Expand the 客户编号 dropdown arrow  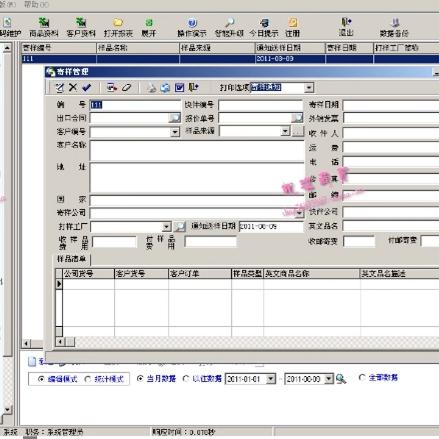(x=175, y=132)
